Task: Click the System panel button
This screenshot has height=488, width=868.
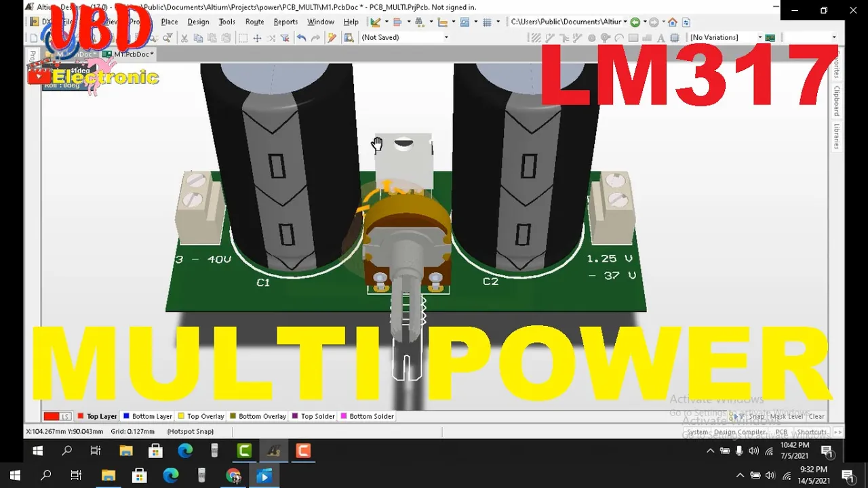Action: point(697,432)
